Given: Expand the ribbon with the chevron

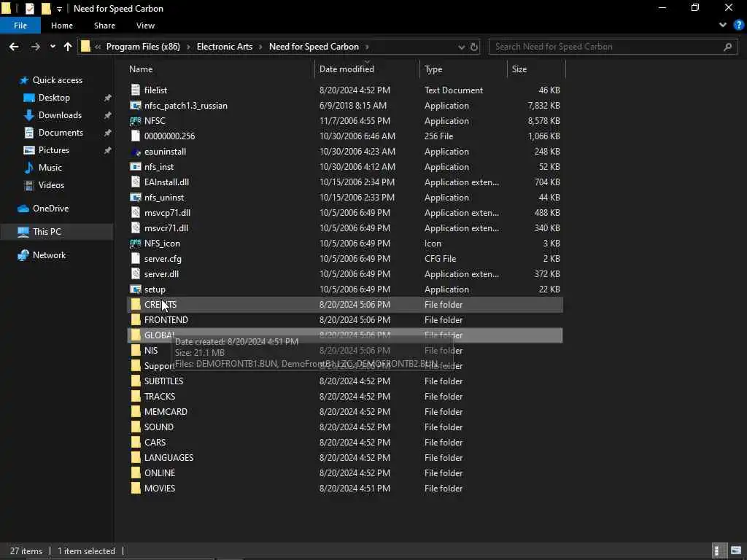Looking at the screenshot, I should coord(723,26).
